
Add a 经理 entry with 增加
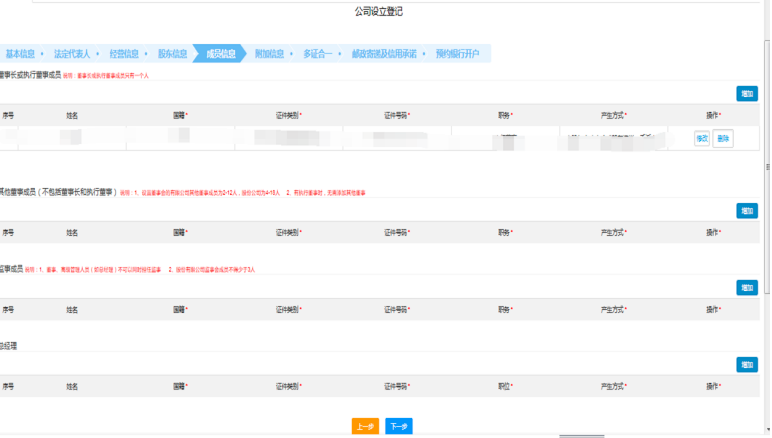[747, 365]
